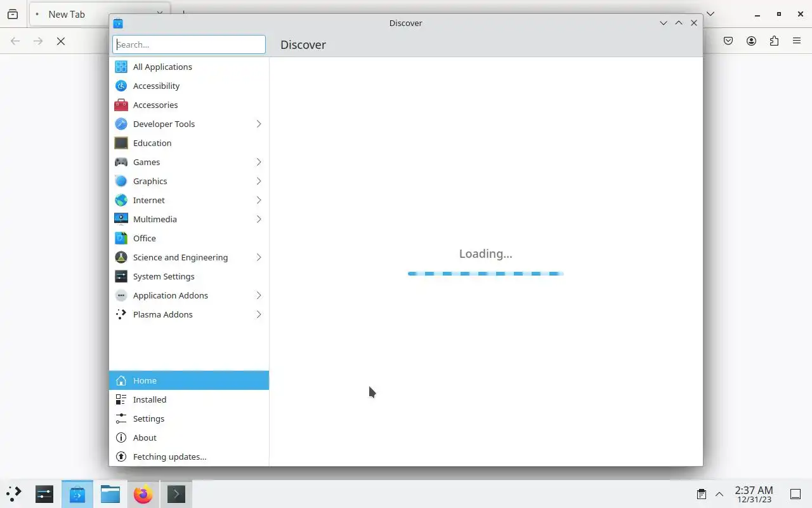Show hidden system tray icons
Viewport: 812px width, 508px height.
point(719,494)
